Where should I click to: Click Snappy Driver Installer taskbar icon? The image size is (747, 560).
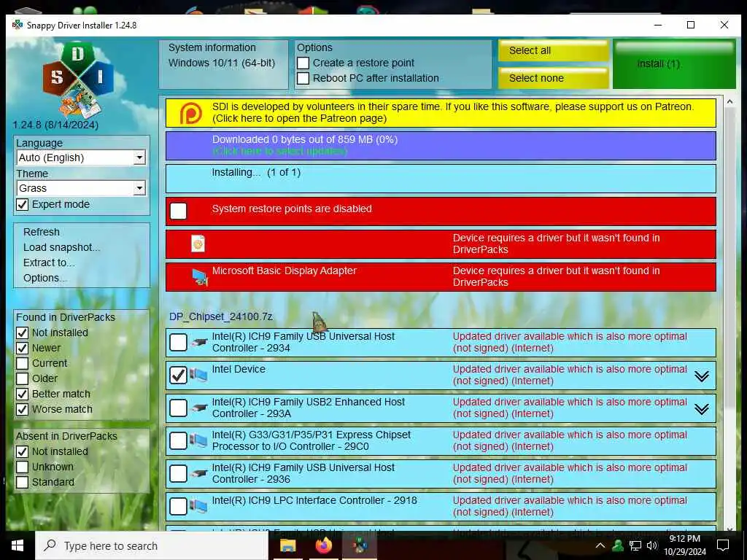point(360,545)
